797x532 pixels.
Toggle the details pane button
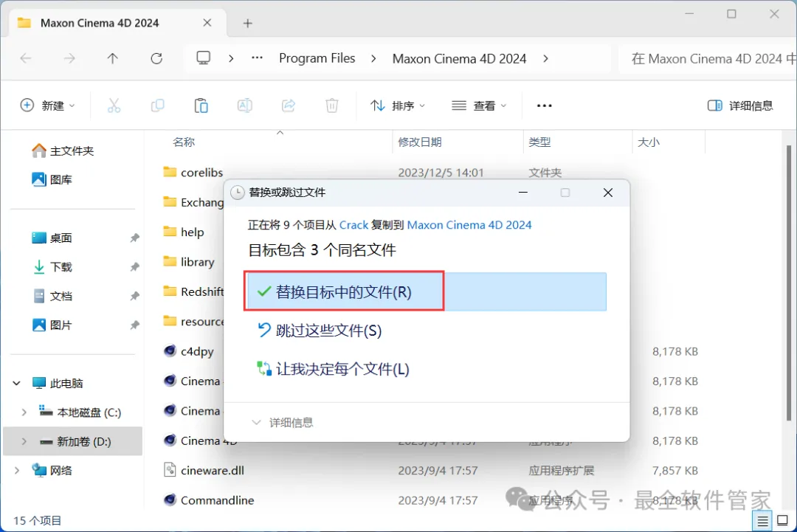click(x=740, y=106)
